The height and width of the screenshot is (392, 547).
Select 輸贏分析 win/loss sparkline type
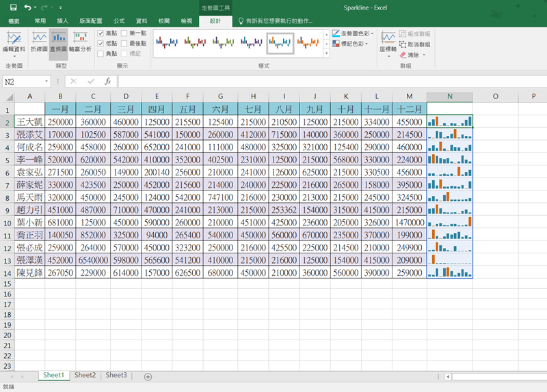coord(80,42)
